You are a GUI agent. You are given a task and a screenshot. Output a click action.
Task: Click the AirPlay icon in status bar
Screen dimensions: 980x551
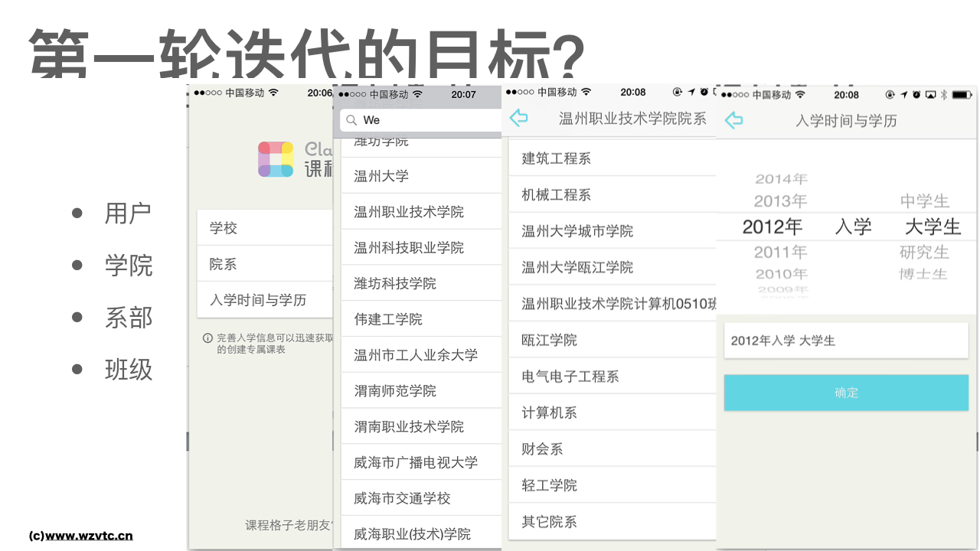point(930,94)
